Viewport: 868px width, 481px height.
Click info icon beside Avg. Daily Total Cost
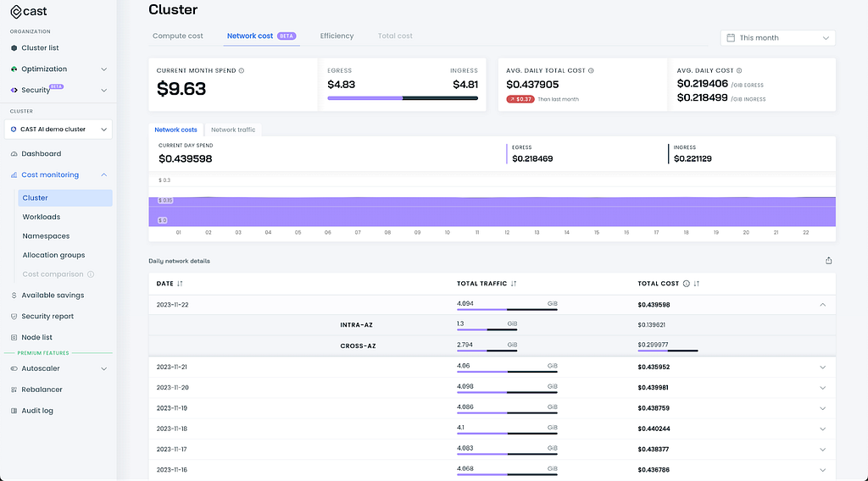coord(591,71)
